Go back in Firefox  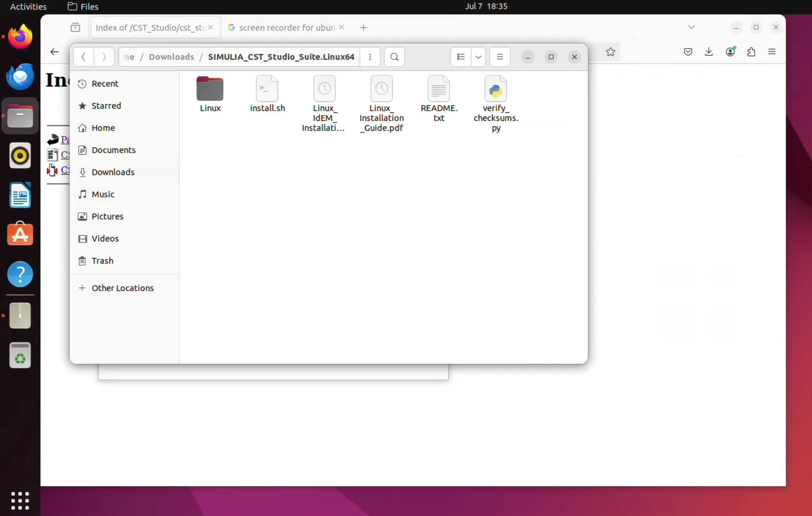54,52
